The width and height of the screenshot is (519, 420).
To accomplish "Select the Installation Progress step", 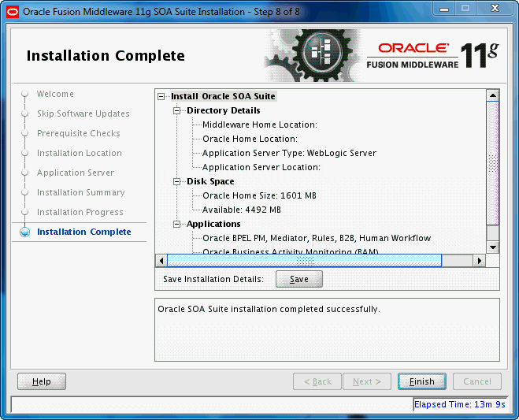I will tap(80, 212).
